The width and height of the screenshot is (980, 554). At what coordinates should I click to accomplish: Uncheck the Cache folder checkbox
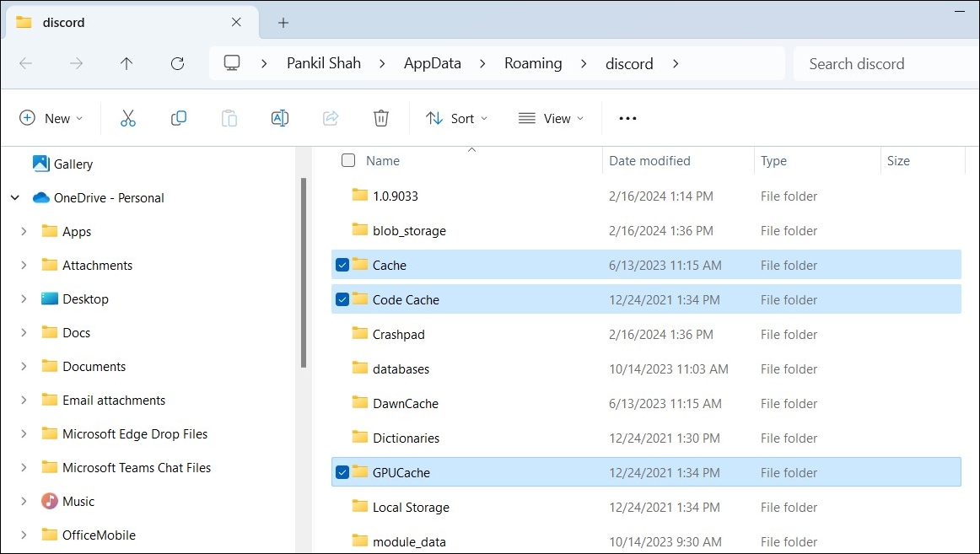click(x=342, y=265)
